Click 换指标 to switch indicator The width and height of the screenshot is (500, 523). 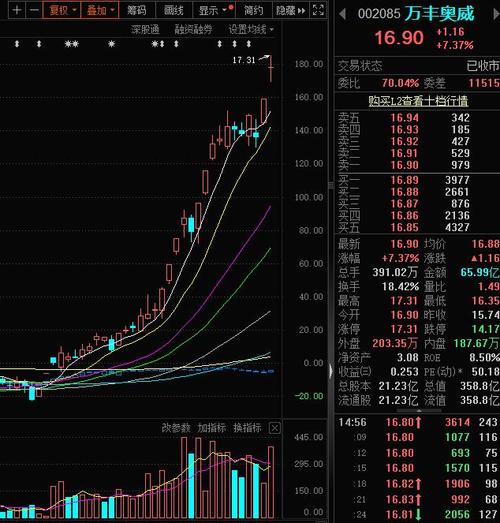[x=247, y=428]
